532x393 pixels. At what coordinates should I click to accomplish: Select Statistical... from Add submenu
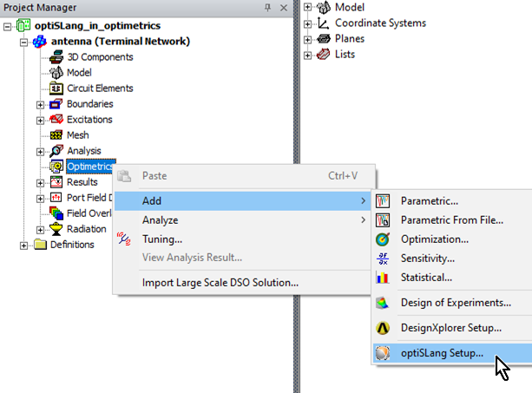click(452, 278)
